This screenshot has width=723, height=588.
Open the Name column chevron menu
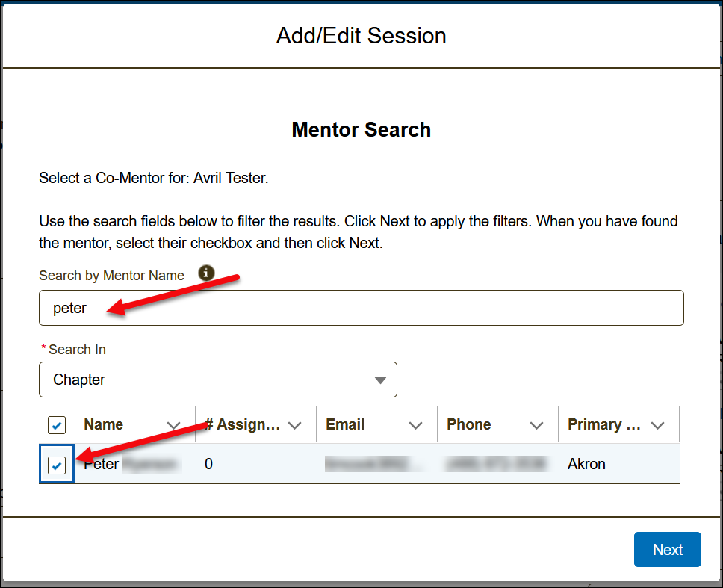point(174,425)
